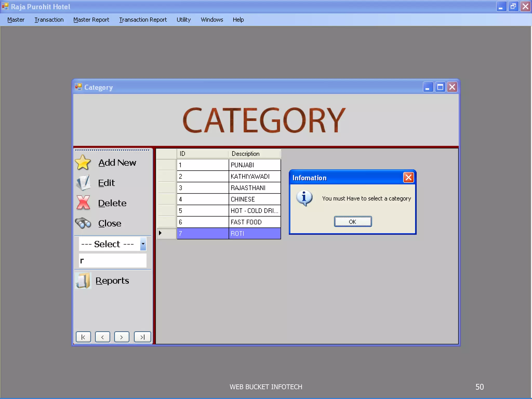
Task: Click the red X Delete icon
Action: 83,203
